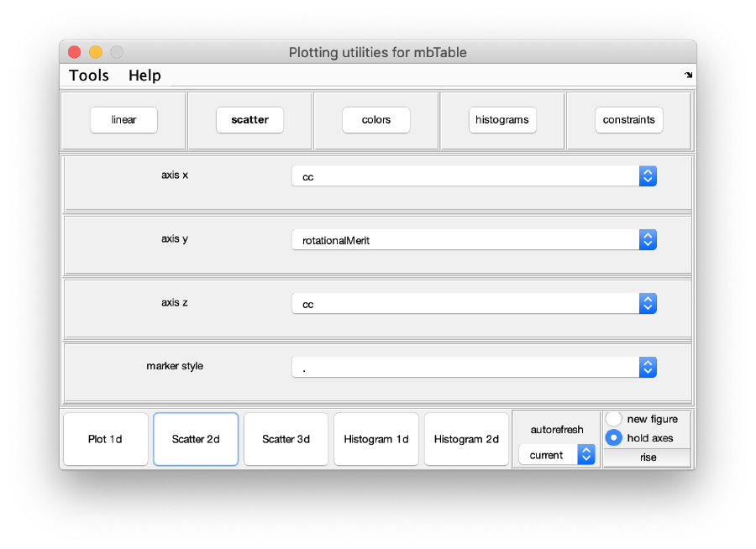Screen dimensions: 756x549
Task: Switch to the histograms panel
Action: pos(501,120)
